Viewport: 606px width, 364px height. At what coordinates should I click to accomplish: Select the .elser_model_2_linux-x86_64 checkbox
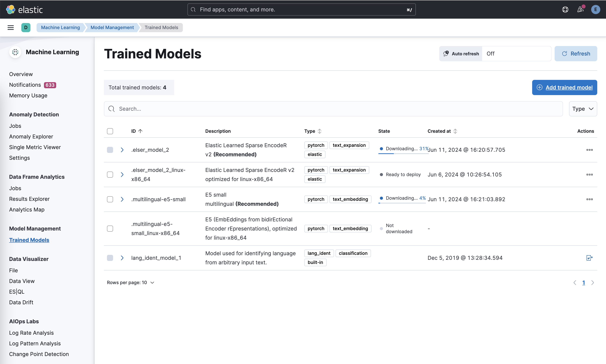[110, 175]
